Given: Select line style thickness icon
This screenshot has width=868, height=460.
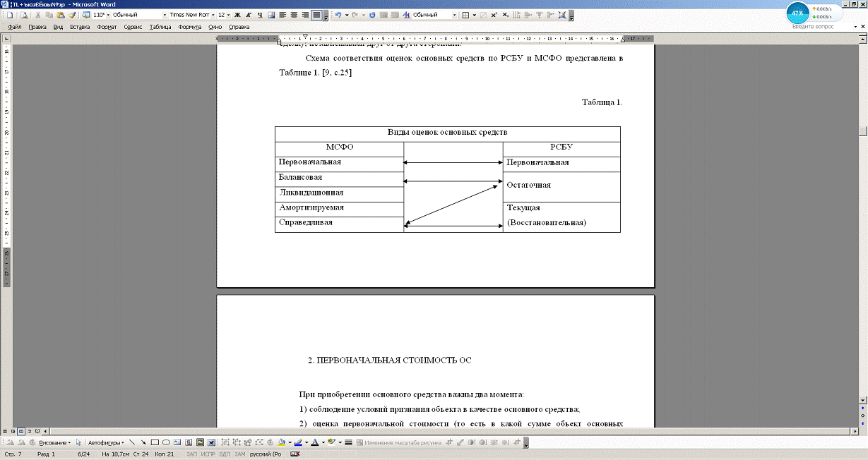Looking at the screenshot, I should click(348, 443).
